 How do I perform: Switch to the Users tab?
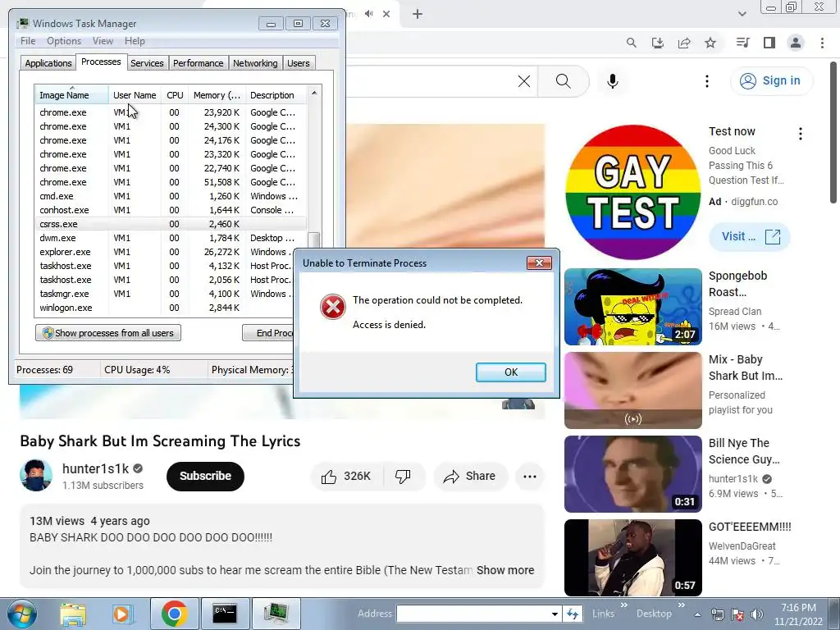[x=299, y=63]
